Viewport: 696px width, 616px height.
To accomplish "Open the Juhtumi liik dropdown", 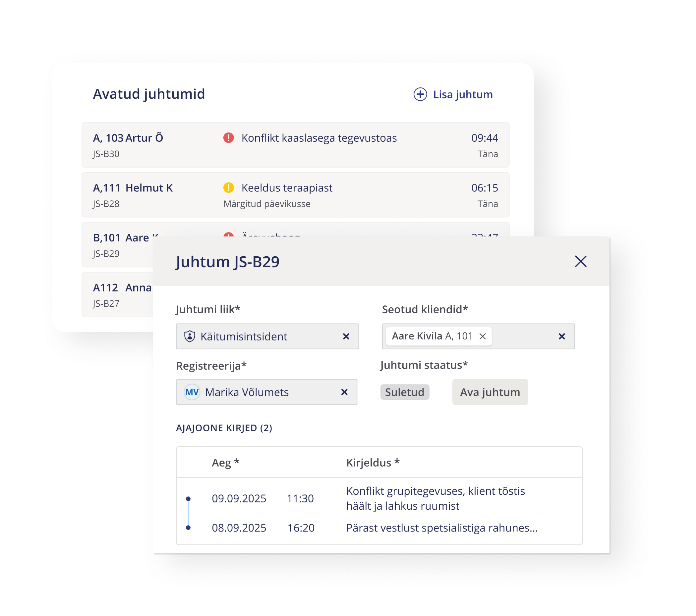I will click(265, 336).
